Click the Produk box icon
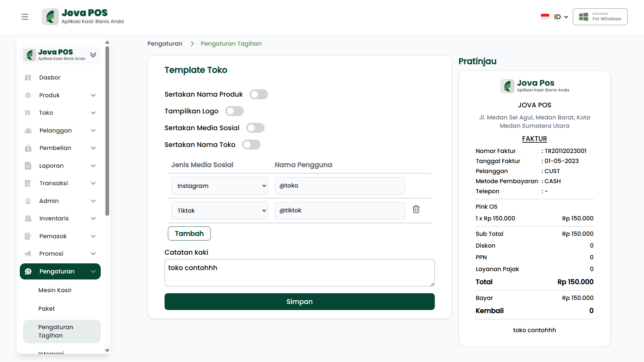Image resolution: width=644 pixels, height=362 pixels. 28,95
